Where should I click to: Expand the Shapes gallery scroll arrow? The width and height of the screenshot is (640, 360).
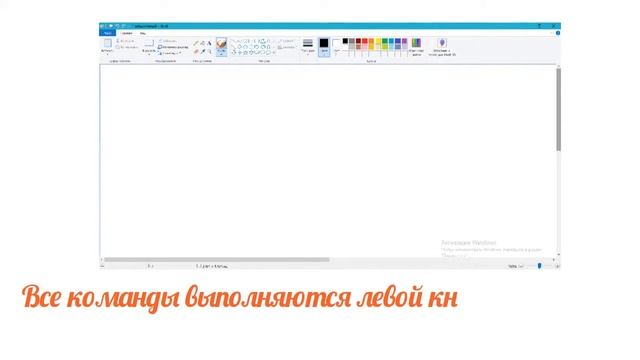pyautogui.click(x=273, y=53)
